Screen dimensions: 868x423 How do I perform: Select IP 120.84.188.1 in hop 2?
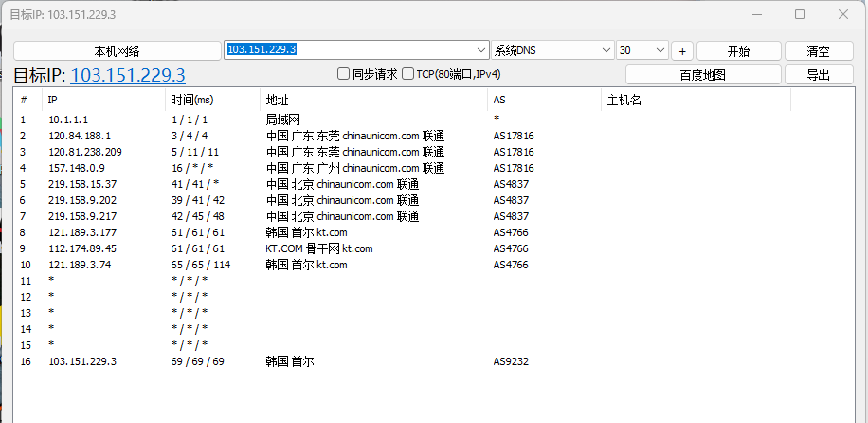coord(80,136)
